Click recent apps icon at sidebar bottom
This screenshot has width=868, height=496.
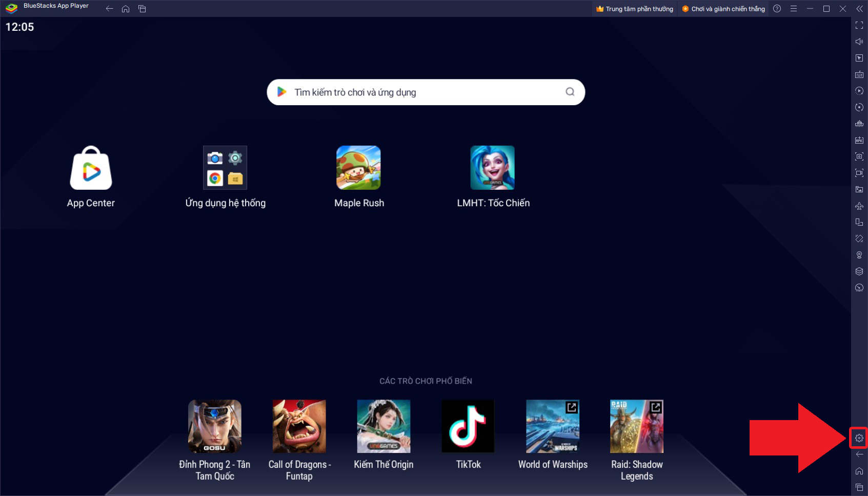point(859,487)
